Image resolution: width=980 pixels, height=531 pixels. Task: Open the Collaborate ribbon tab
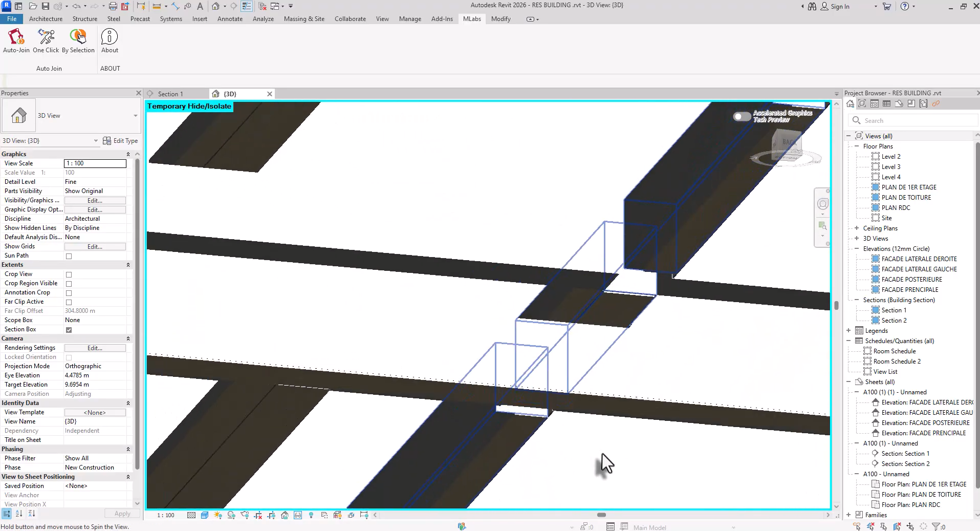click(x=350, y=19)
